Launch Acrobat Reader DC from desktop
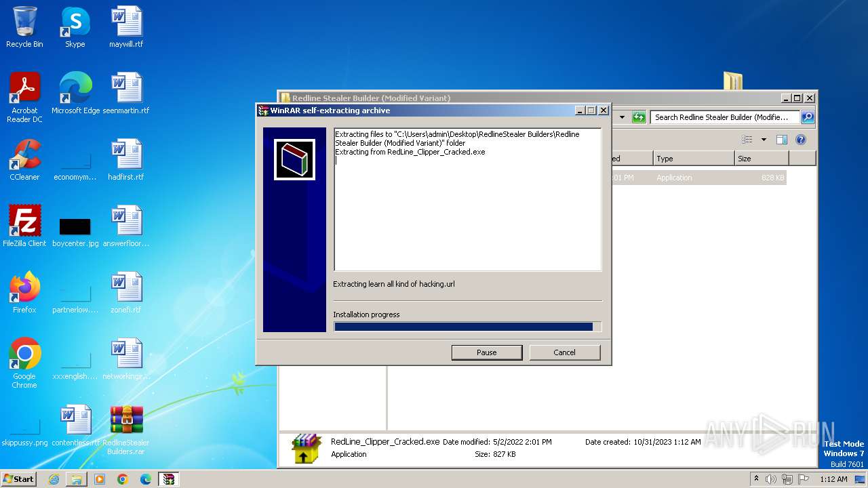This screenshot has width=868, height=488. coord(24,97)
